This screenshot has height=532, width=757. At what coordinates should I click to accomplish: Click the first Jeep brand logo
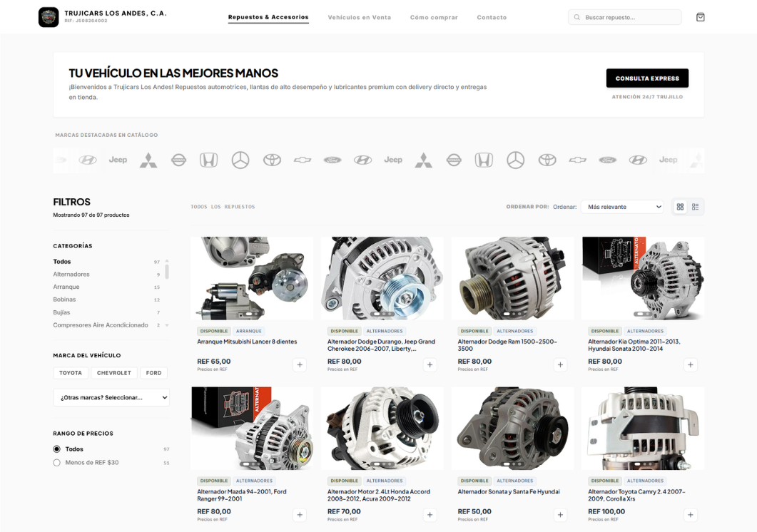click(118, 160)
